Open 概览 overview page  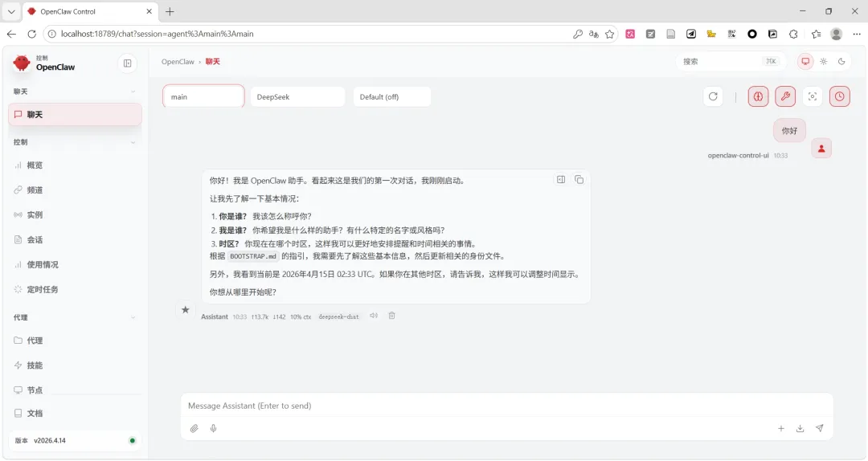pos(76,165)
